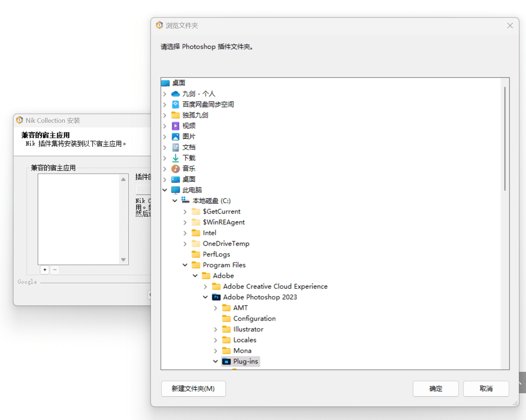Select the 视频 (Videos) media icon
This screenshot has width=526, height=420.
(175, 126)
